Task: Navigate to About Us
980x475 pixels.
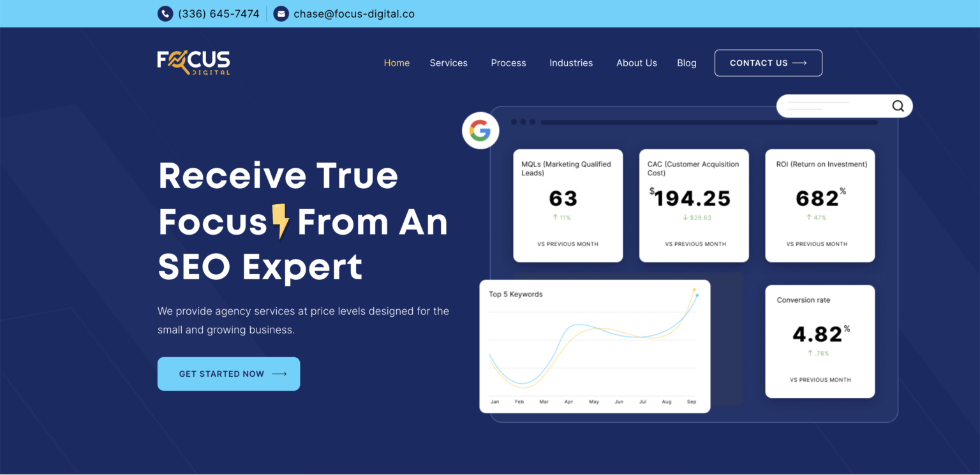Action: (x=636, y=63)
